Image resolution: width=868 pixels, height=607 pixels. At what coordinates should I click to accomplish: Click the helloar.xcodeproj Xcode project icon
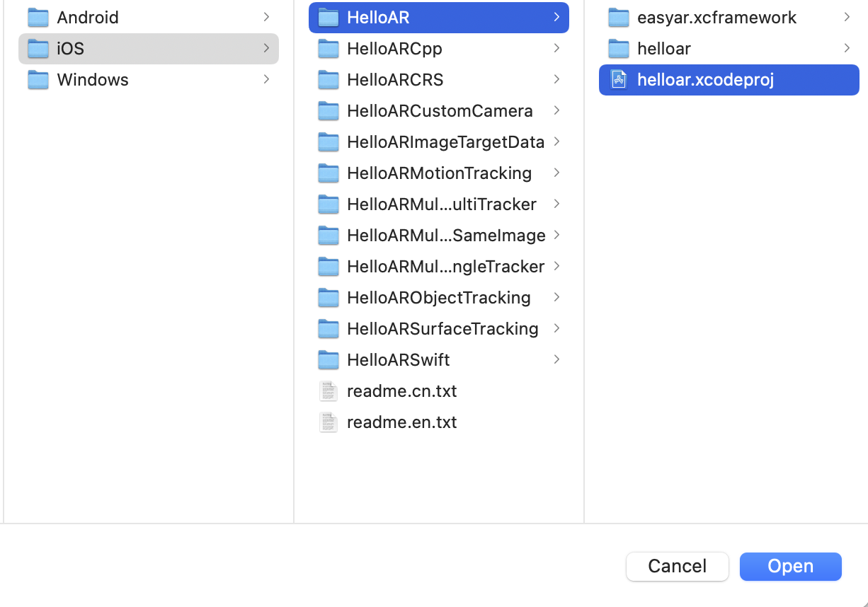click(x=619, y=80)
